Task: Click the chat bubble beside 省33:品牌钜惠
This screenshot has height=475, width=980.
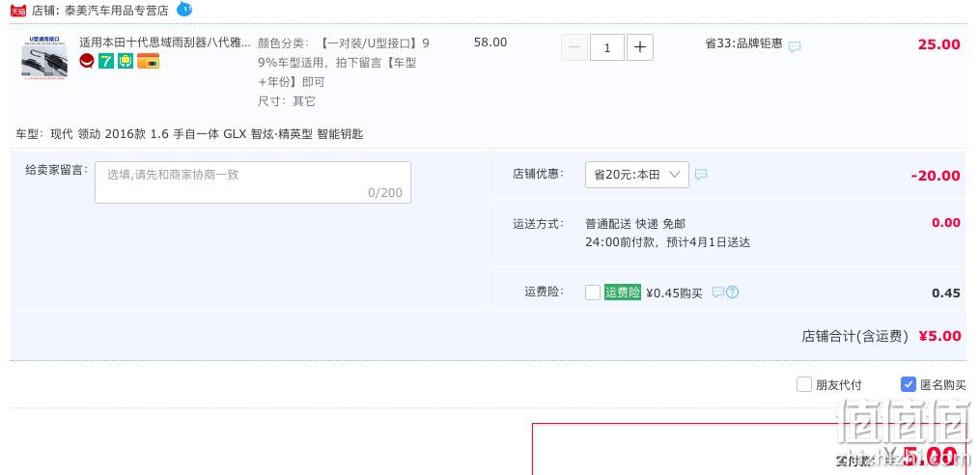Action: [795, 46]
